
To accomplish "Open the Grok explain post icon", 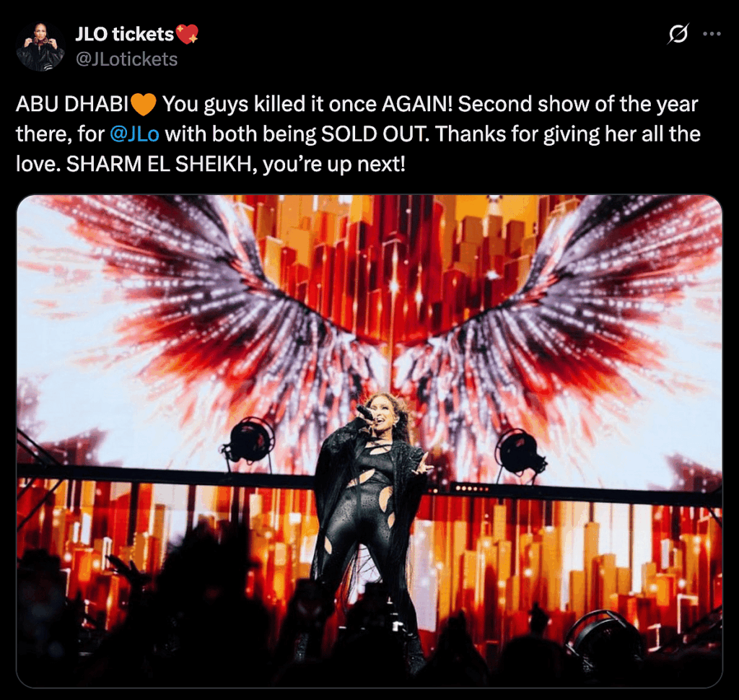I will coord(678,33).
